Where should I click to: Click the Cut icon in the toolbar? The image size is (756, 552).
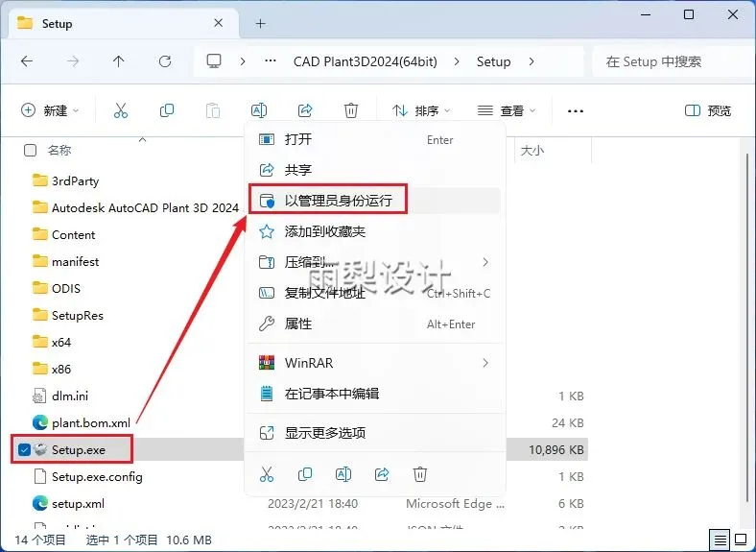(x=121, y=111)
